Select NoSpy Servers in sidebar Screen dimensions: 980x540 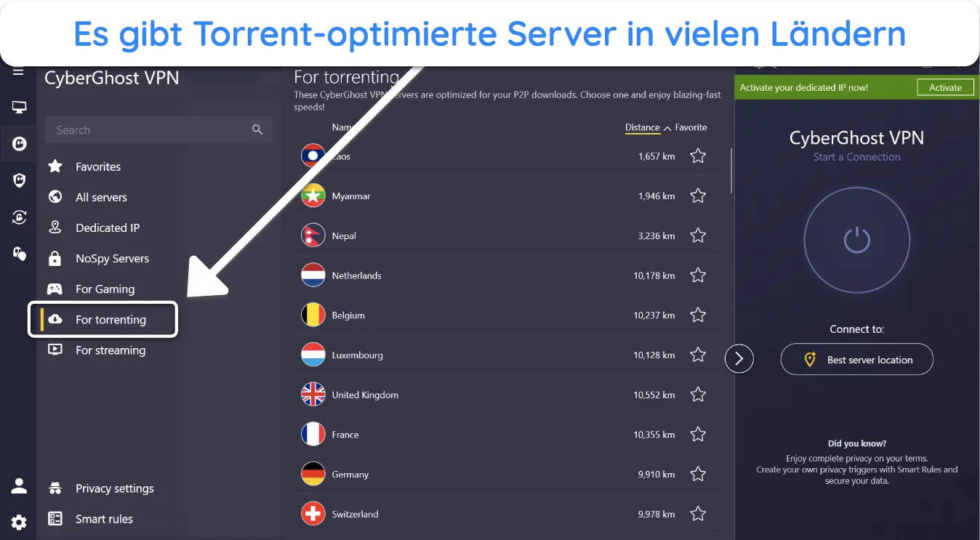point(112,258)
